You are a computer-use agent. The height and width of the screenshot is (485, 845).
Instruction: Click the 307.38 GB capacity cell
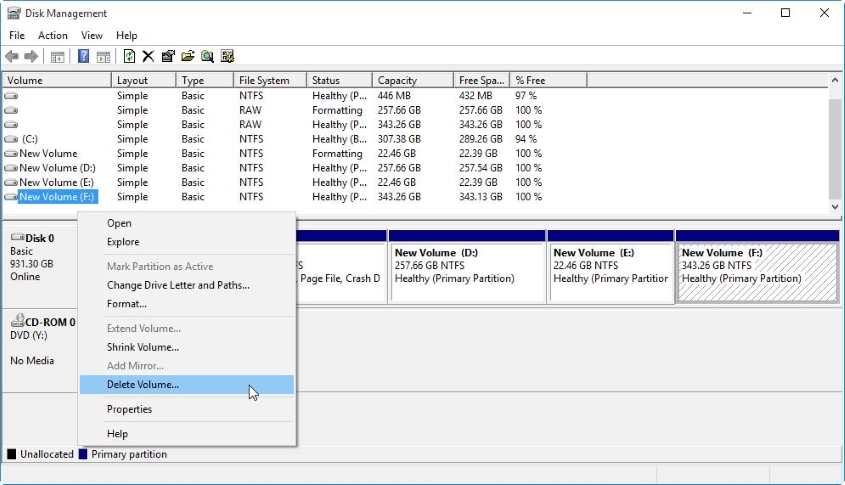click(x=399, y=139)
